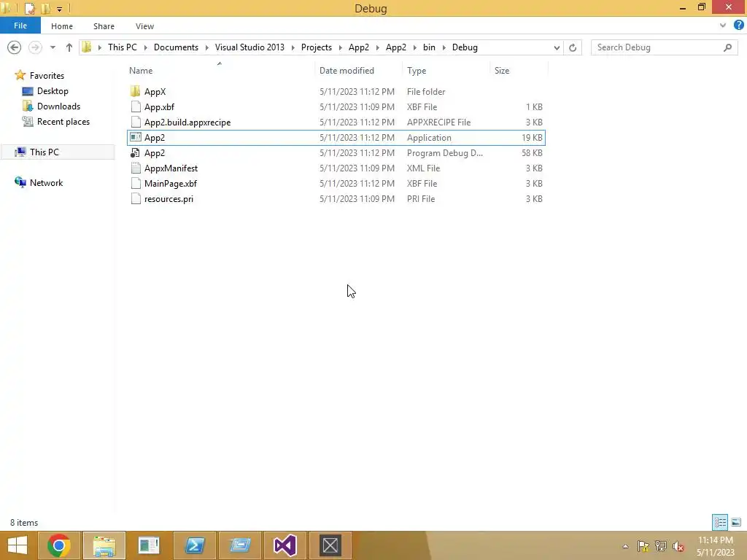747x560 pixels.
Task: Open the taskbar clock showing 11:14 PM
Action: pyautogui.click(x=715, y=546)
